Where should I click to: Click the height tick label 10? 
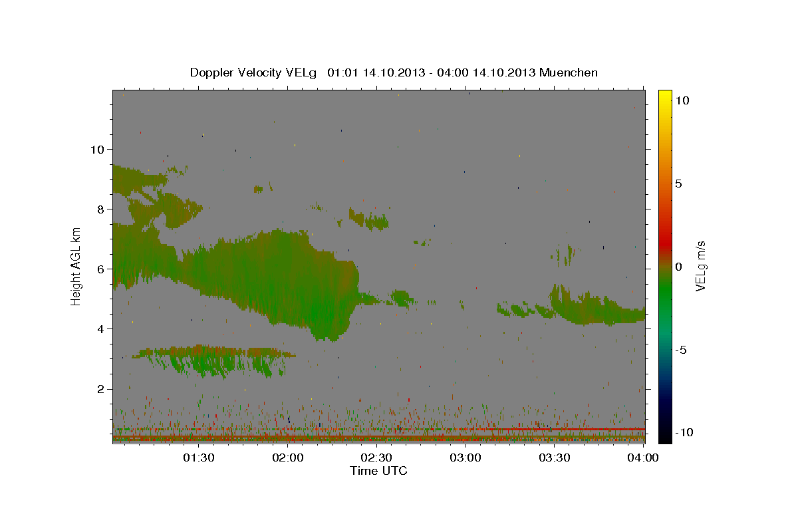[98, 149]
